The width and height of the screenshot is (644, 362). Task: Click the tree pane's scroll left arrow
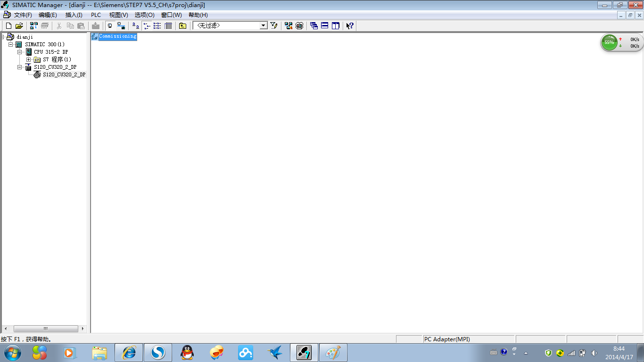pyautogui.click(x=6, y=329)
